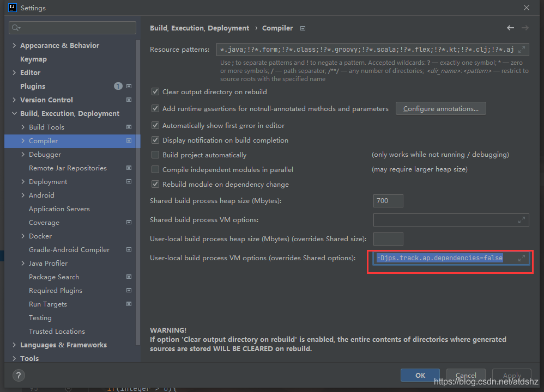544x392 pixels.
Task: Close the Settings dialog with X
Action: click(x=527, y=8)
